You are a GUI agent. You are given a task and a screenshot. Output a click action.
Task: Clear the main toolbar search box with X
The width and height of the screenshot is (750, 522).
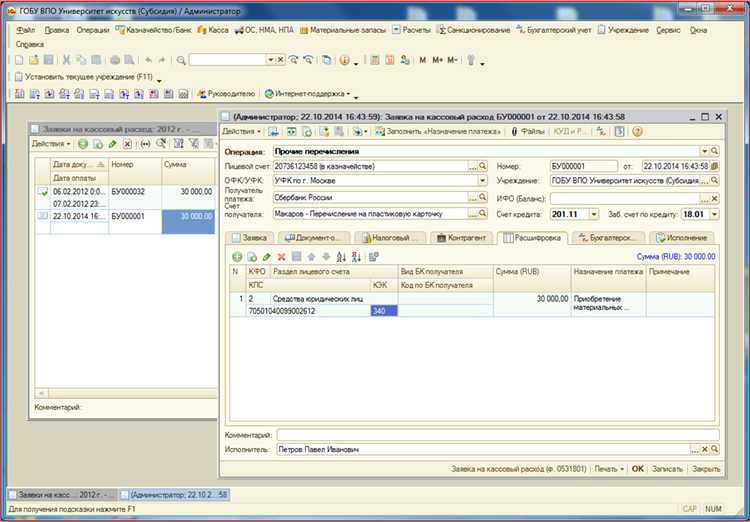[x=281, y=60]
